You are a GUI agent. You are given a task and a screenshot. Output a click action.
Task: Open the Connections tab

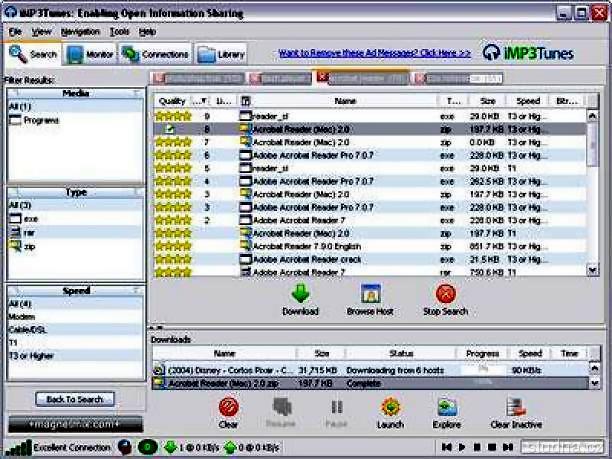pyautogui.click(x=155, y=54)
